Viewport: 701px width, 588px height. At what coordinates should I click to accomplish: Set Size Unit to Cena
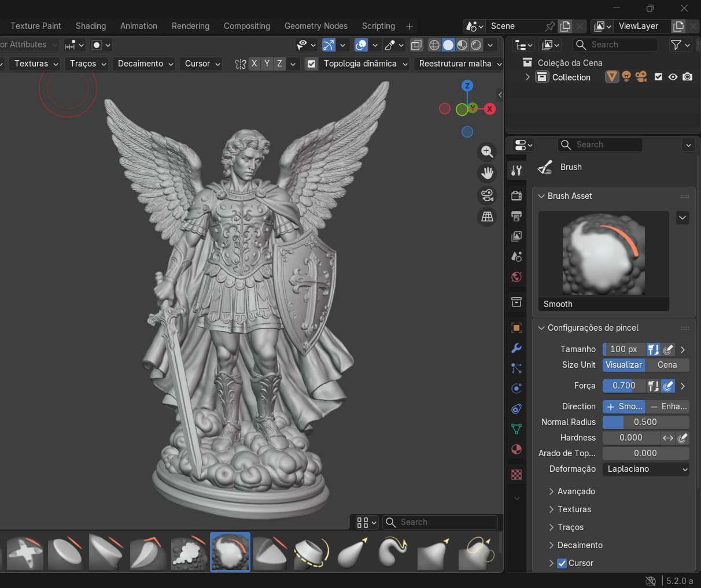pyautogui.click(x=667, y=365)
